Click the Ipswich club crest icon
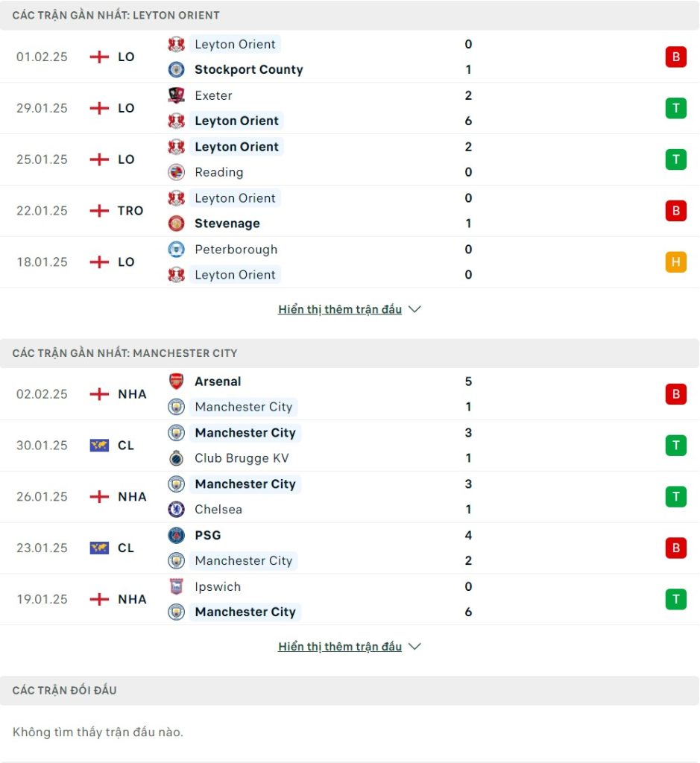The height and width of the screenshot is (763, 700). (x=176, y=586)
